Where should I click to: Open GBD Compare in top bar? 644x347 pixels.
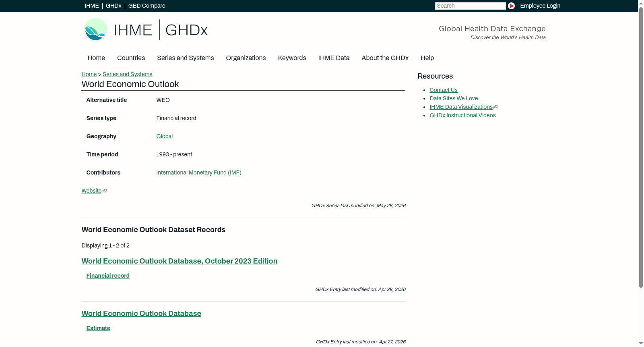(x=147, y=6)
